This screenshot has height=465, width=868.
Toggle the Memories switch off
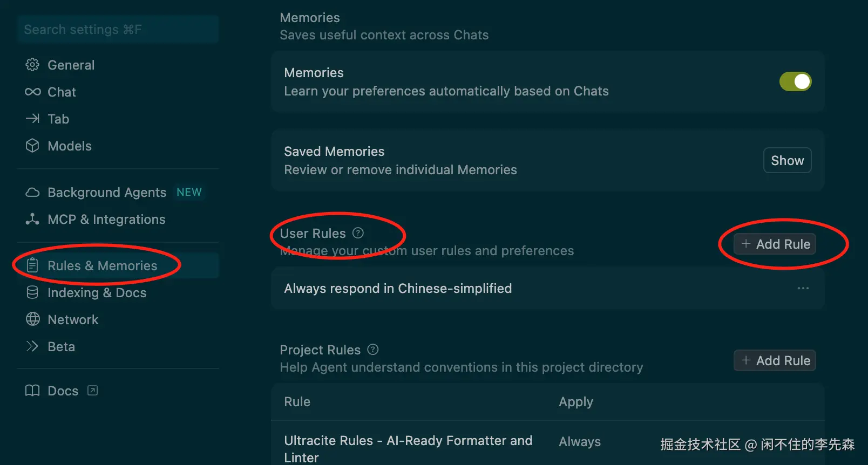click(795, 81)
